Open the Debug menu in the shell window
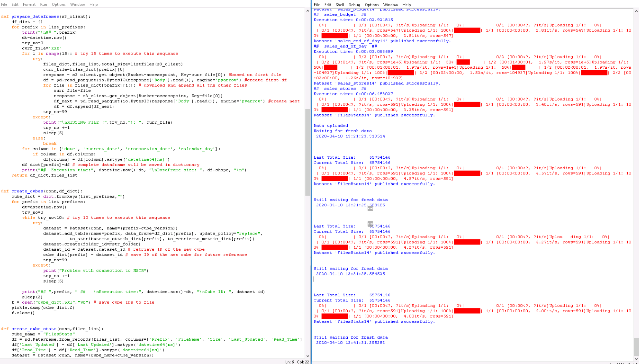Image resolution: width=639 pixels, height=364 pixels. coord(354,5)
